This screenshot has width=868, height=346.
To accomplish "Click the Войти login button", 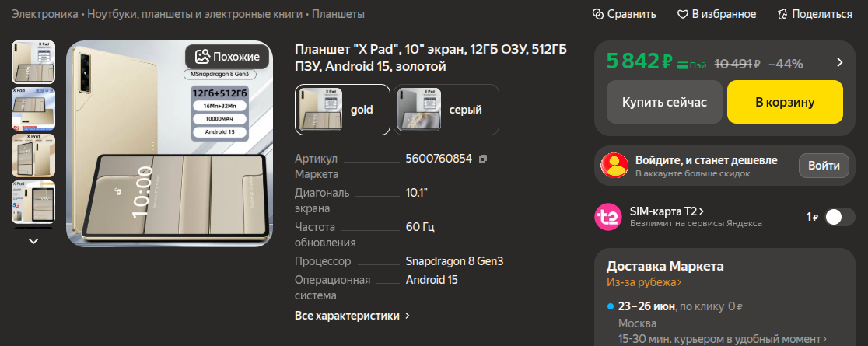I will click(x=824, y=166).
